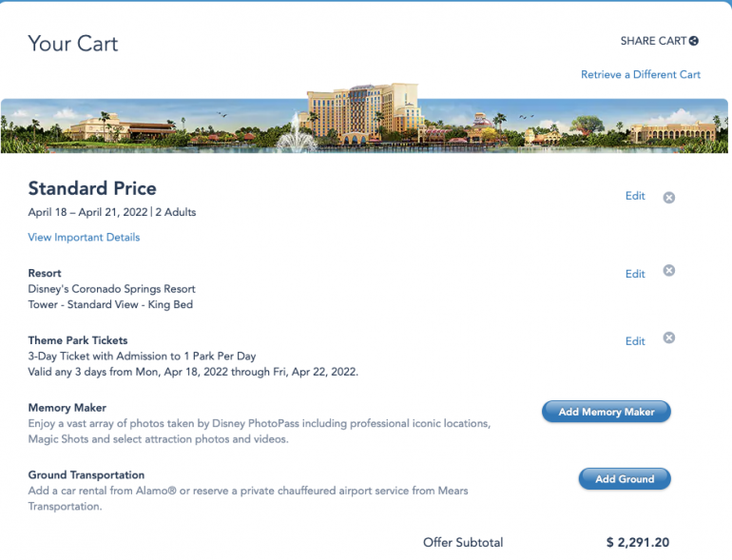Edit the Theme Park Tickets
The width and height of the screenshot is (732, 560).
pyautogui.click(x=635, y=341)
